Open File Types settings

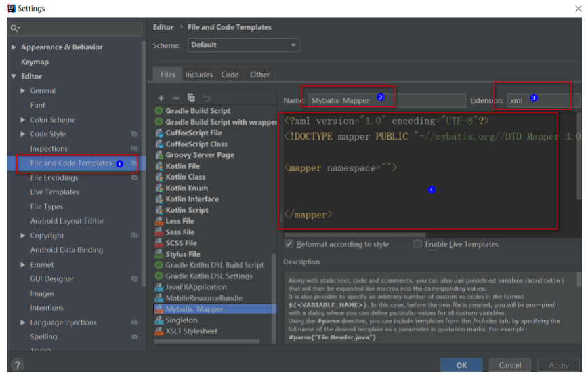tap(47, 207)
